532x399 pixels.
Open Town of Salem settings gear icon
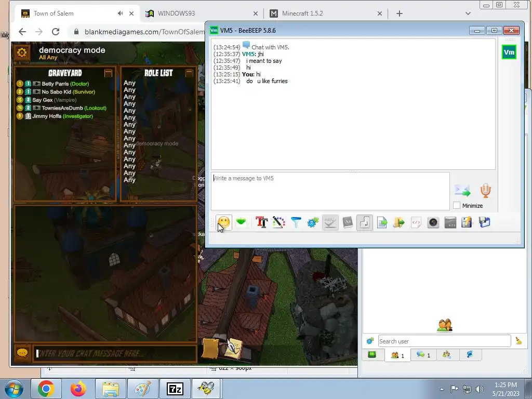[22, 52]
